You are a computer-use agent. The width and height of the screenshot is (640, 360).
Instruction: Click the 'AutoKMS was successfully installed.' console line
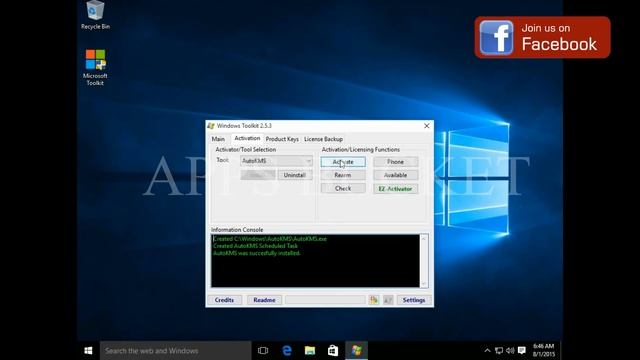pyautogui.click(x=257, y=253)
